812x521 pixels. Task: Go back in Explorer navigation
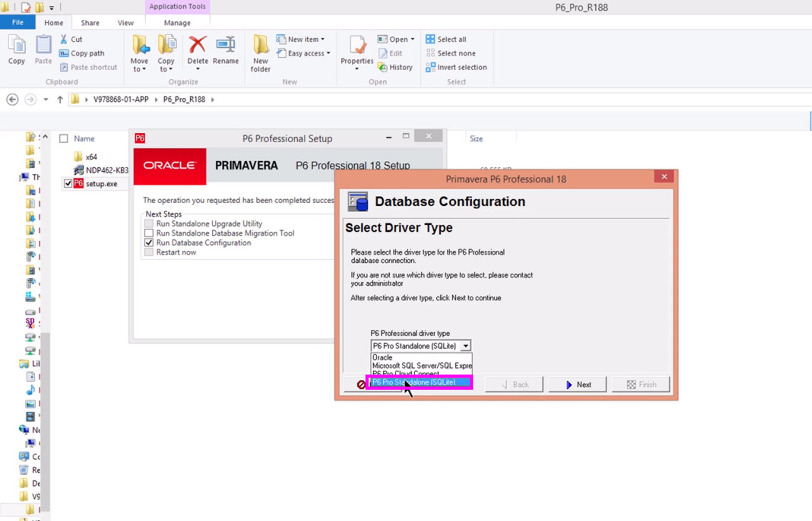[x=12, y=100]
